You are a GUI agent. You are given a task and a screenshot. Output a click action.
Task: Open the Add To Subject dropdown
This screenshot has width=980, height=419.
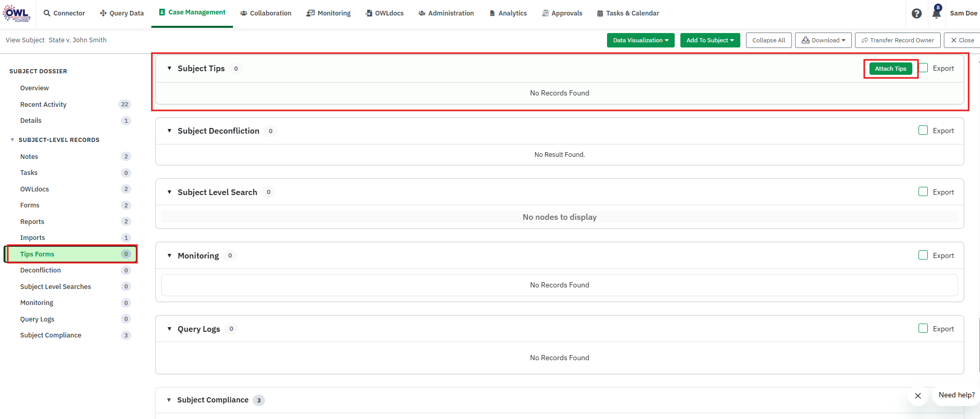pyautogui.click(x=710, y=40)
